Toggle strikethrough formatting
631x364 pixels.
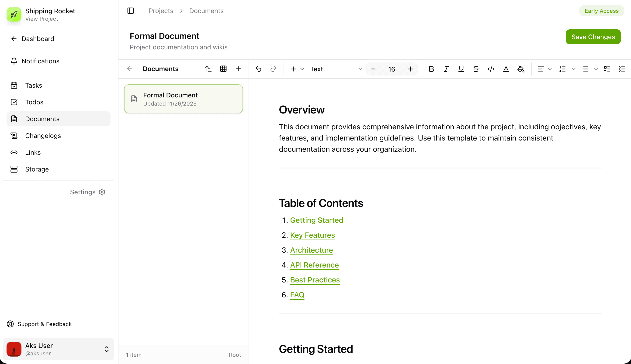476,69
